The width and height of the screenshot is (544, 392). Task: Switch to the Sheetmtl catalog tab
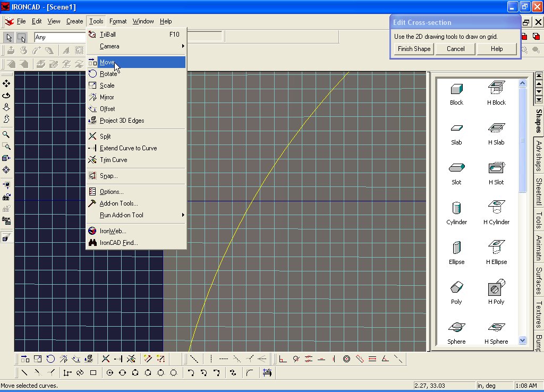[539, 191]
